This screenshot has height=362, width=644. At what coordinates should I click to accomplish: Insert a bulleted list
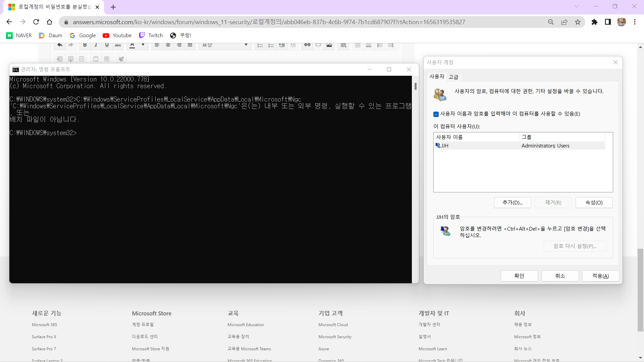tap(271, 45)
